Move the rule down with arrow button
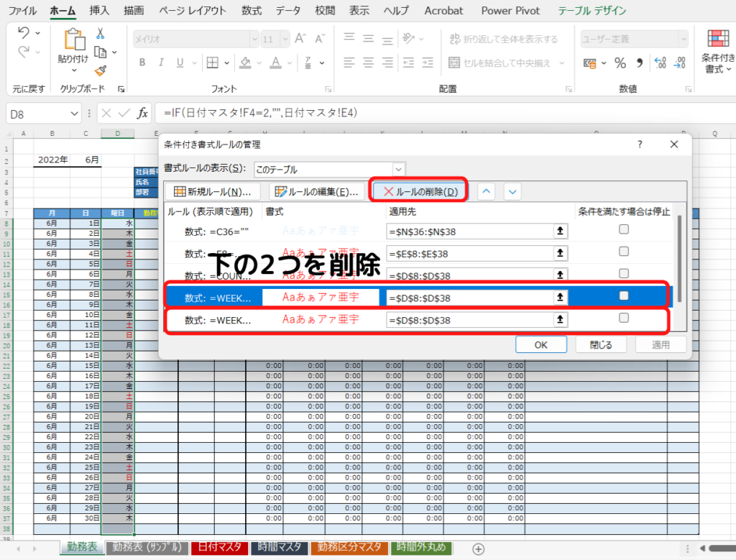Image resolution: width=736 pixels, height=560 pixels. tap(512, 191)
